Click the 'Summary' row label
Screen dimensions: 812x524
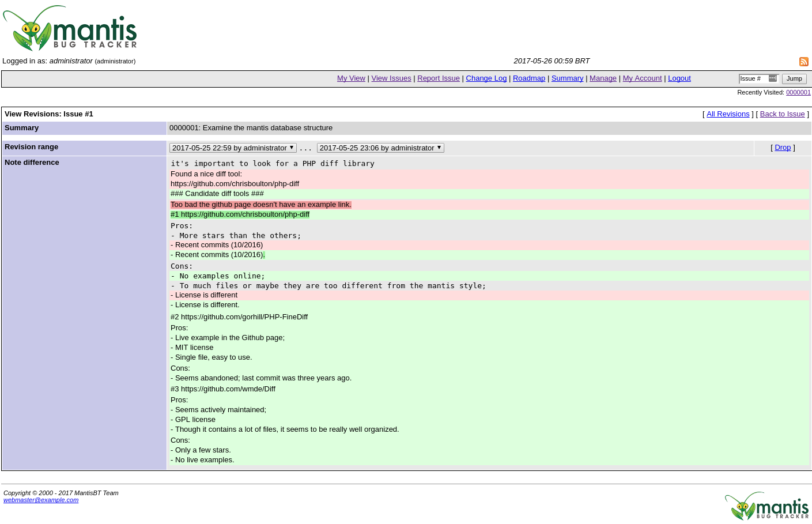coord(22,128)
